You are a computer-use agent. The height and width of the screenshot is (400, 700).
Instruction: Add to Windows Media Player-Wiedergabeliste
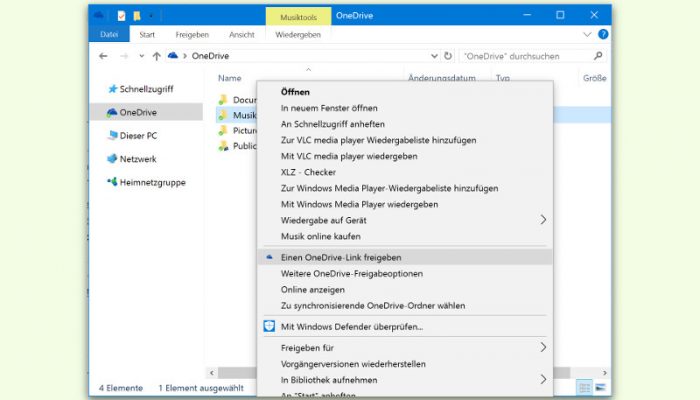point(405,188)
